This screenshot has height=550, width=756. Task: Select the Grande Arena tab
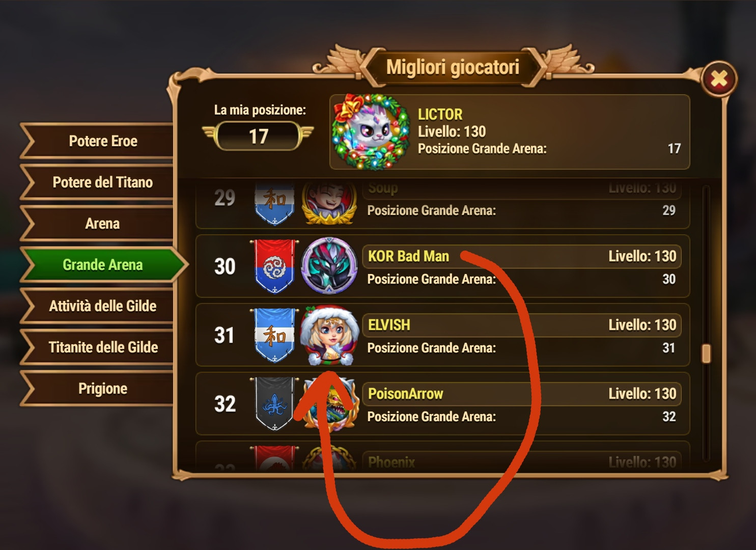coord(103,264)
